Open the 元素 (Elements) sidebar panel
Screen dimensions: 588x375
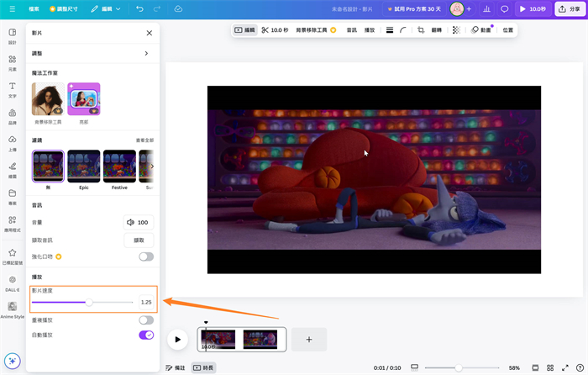click(x=12, y=62)
